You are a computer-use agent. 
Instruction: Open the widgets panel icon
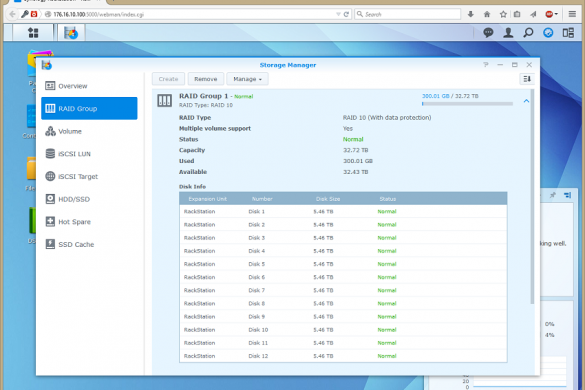(x=568, y=33)
